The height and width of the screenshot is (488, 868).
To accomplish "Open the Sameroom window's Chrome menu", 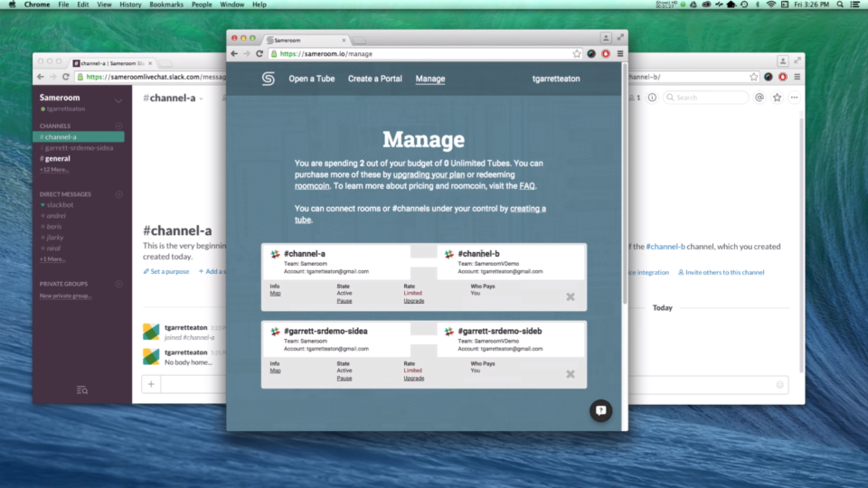I will click(x=620, y=53).
